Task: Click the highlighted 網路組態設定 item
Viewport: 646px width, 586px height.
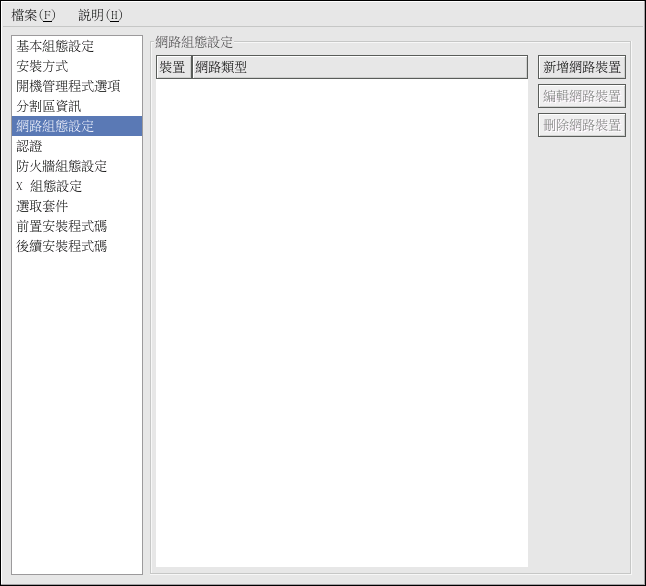Action: (x=55, y=126)
